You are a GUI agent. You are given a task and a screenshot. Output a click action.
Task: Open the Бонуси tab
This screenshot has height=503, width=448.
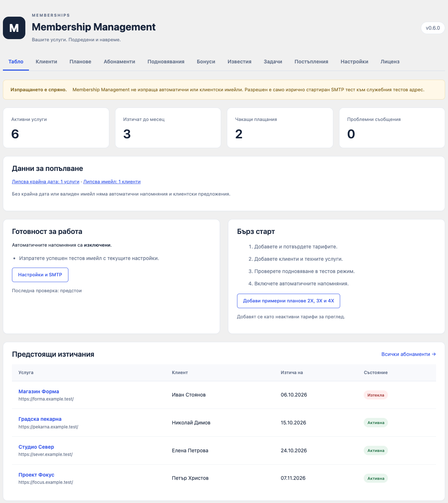pyautogui.click(x=206, y=62)
